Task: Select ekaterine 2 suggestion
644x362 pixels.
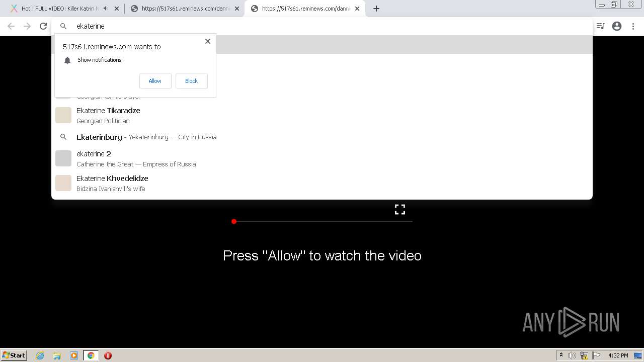Action: (x=322, y=158)
